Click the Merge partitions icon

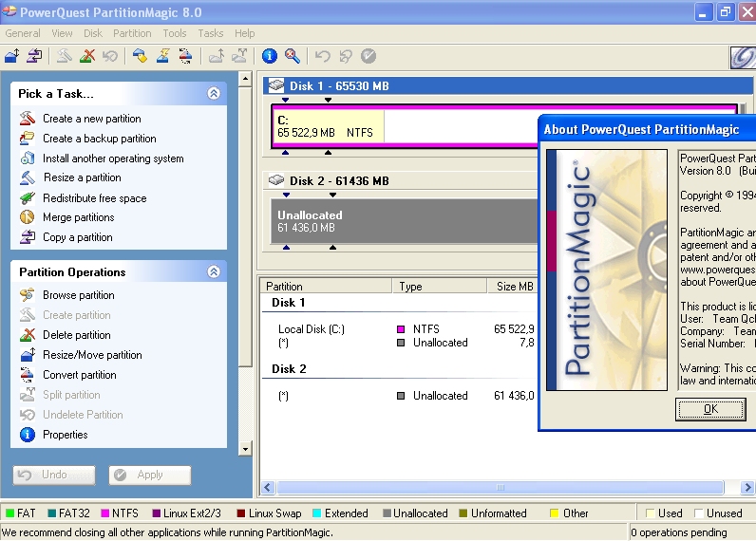tap(27, 217)
